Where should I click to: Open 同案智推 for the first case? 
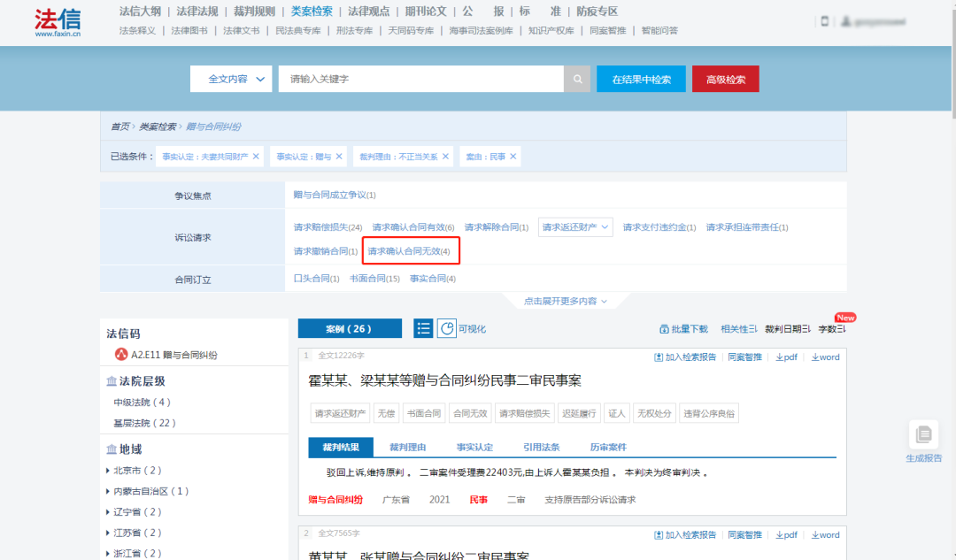744,357
